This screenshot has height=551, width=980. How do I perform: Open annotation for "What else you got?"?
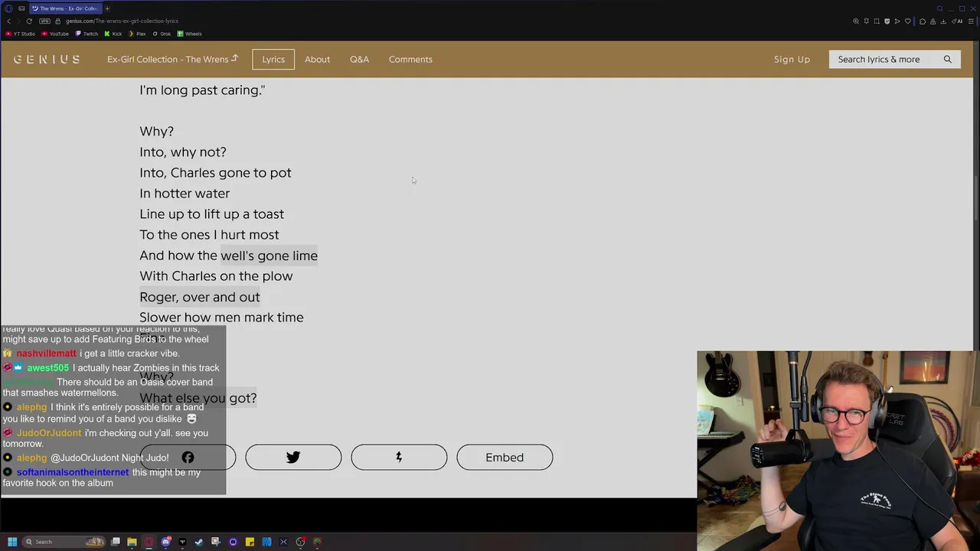pyautogui.click(x=198, y=398)
